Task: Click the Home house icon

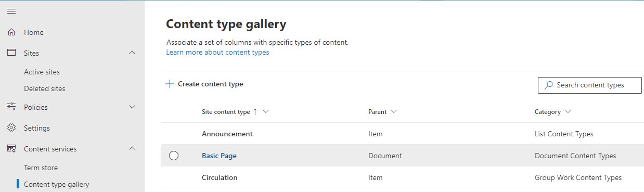Action: [x=11, y=32]
